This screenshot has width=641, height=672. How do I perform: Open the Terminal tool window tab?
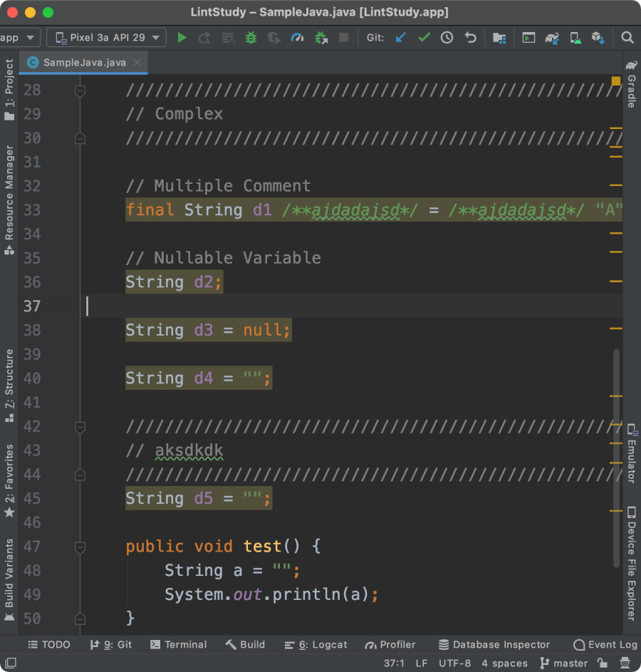point(178,644)
